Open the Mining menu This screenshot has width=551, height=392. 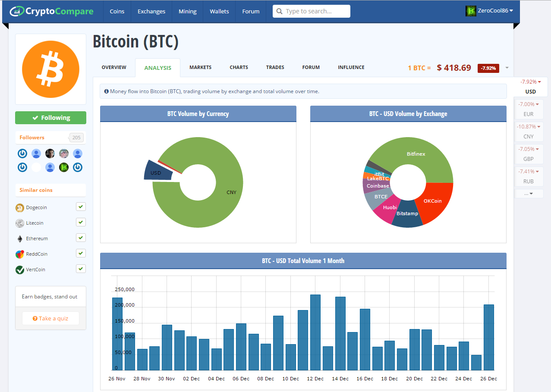click(x=188, y=11)
